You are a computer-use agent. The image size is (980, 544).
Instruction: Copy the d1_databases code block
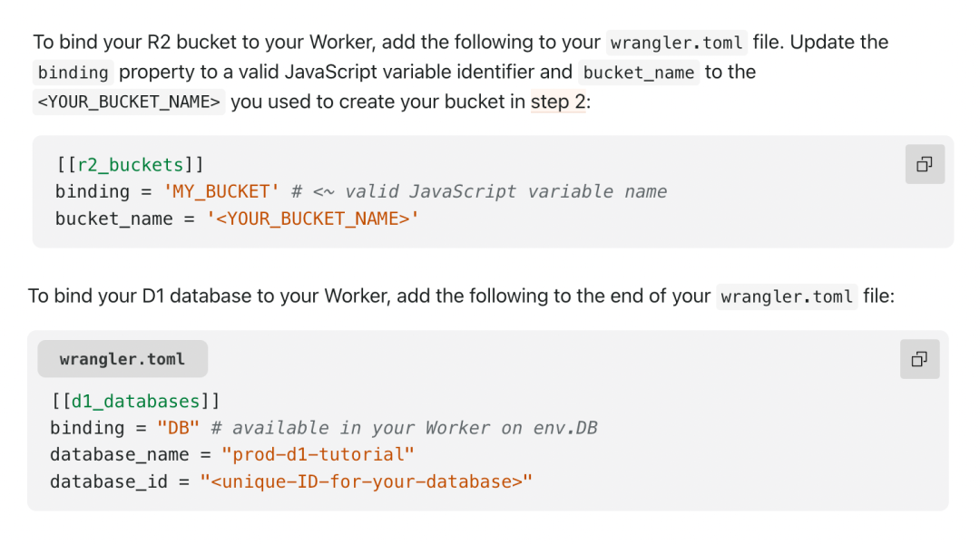coord(919,359)
